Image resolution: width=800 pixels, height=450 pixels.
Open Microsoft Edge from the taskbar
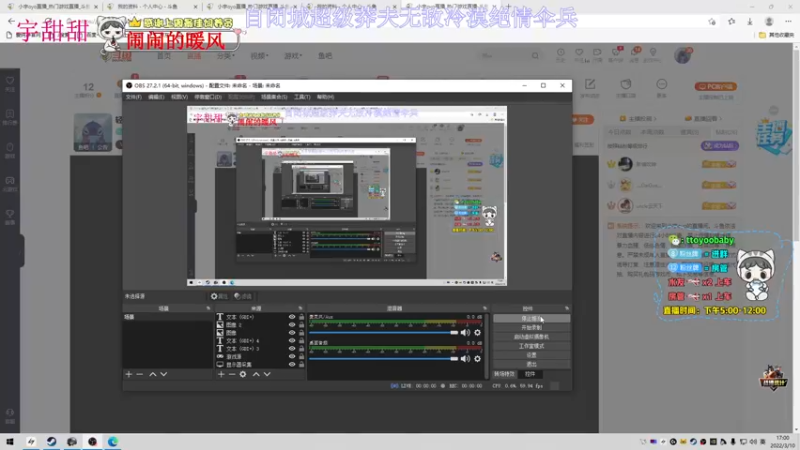click(x=113, y=442)
